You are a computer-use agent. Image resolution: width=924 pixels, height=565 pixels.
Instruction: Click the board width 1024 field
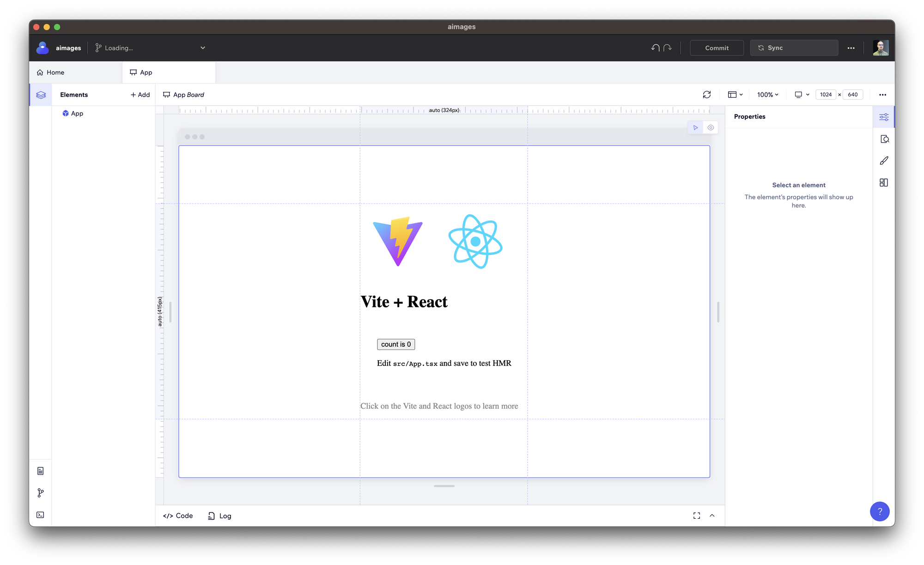coord(826,94)
